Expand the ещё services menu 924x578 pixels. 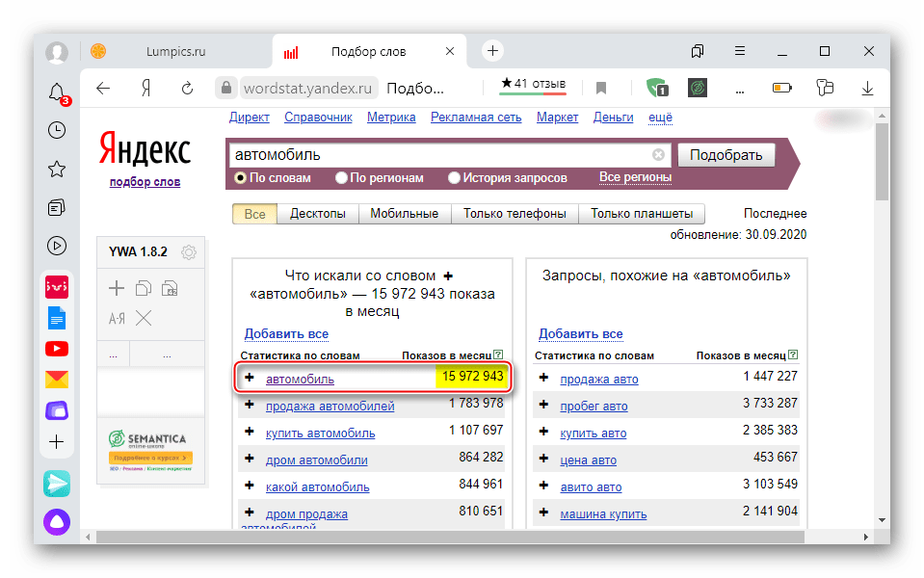click(x=660, y=118)
